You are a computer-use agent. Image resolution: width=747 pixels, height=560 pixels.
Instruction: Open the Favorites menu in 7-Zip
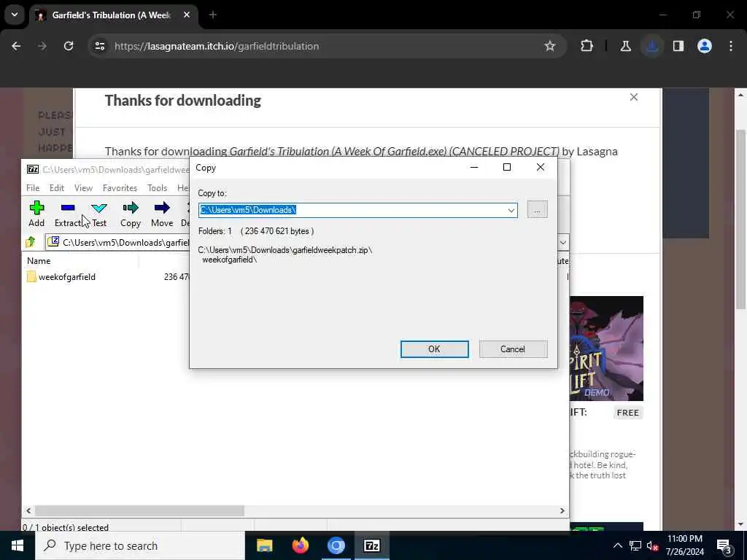coord(120,187)
